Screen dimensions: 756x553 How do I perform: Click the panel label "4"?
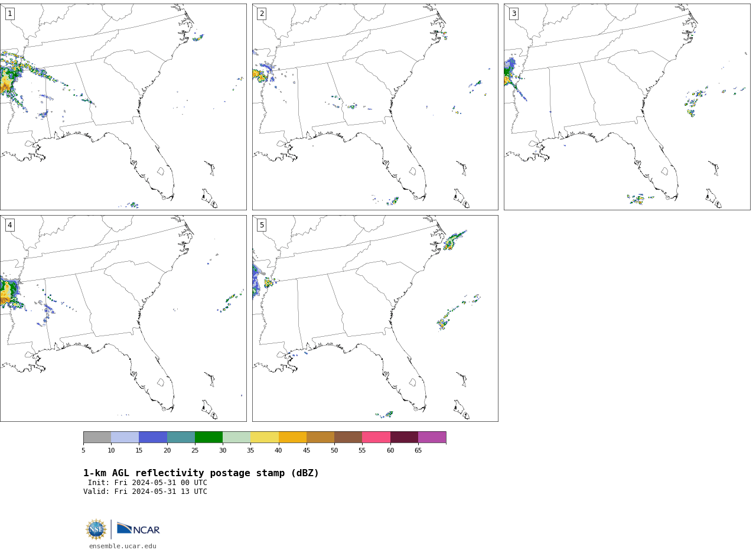point(9,225)
